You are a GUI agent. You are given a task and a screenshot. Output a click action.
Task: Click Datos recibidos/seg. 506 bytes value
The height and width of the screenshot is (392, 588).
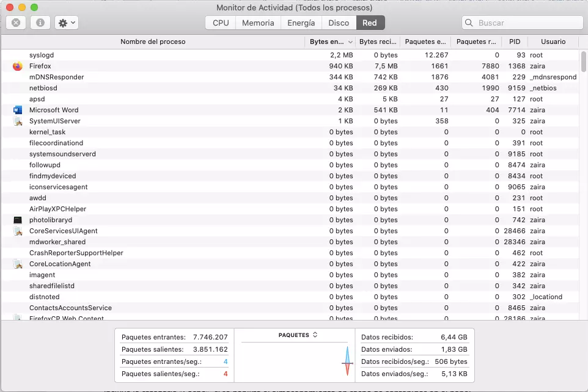[451, 361]
